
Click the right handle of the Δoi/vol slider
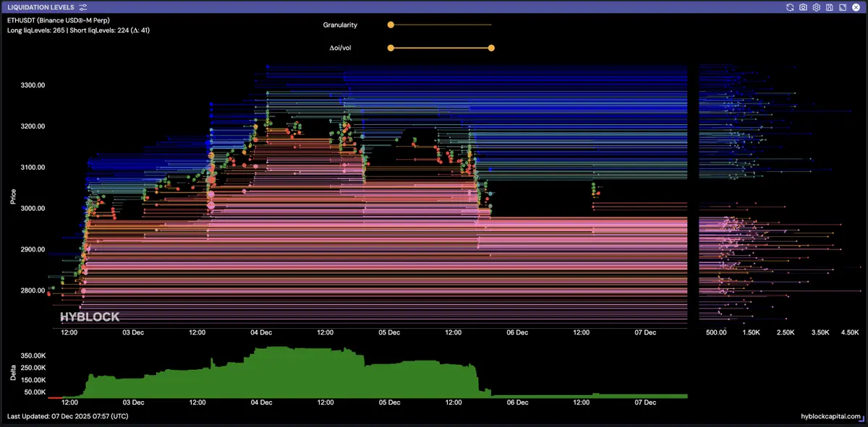[x=492, y=48]
